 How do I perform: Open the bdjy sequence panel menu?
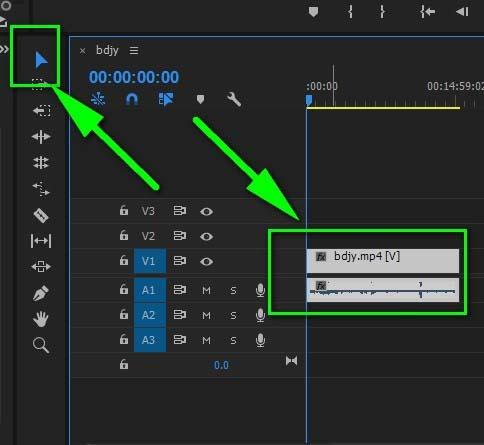[x=134, y=51]
